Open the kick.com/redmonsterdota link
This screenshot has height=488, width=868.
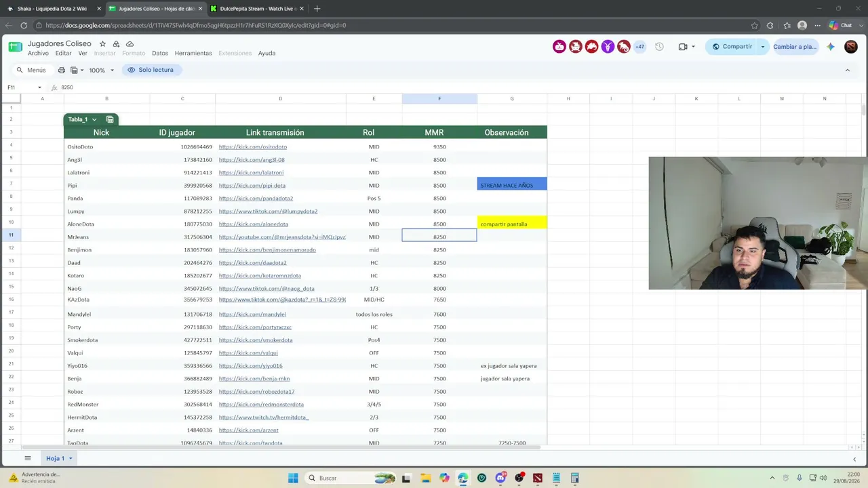click(x=261, y=405)
